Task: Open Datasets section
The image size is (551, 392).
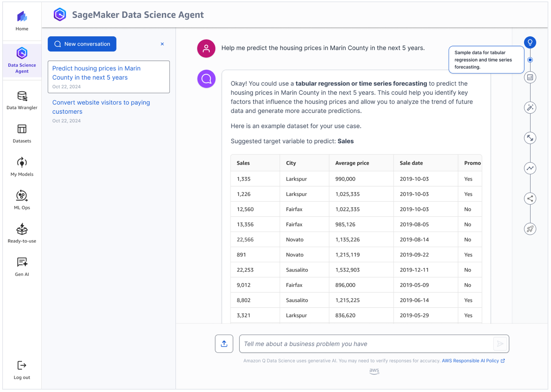Action: coord(22,134)
